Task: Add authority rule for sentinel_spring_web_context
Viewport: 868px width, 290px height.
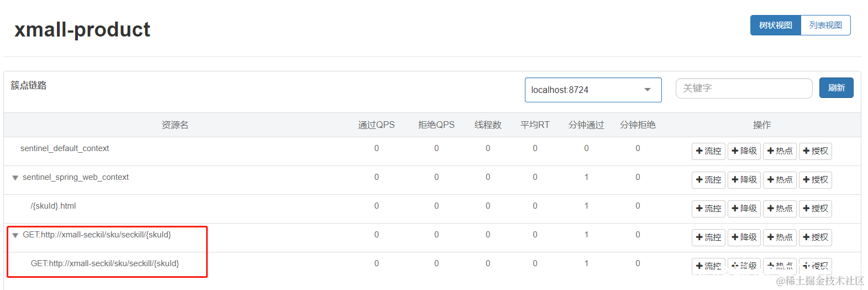Action: click(816, 180)
